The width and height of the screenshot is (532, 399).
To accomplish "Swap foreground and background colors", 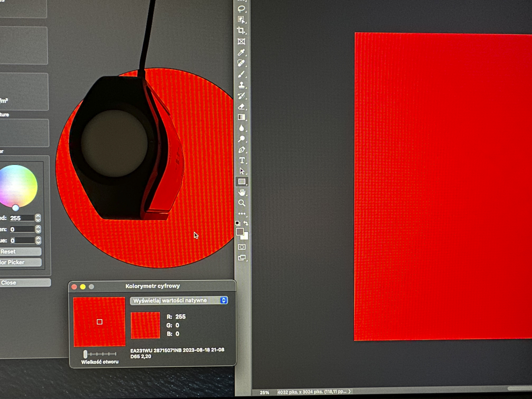I will pos(246,223).
